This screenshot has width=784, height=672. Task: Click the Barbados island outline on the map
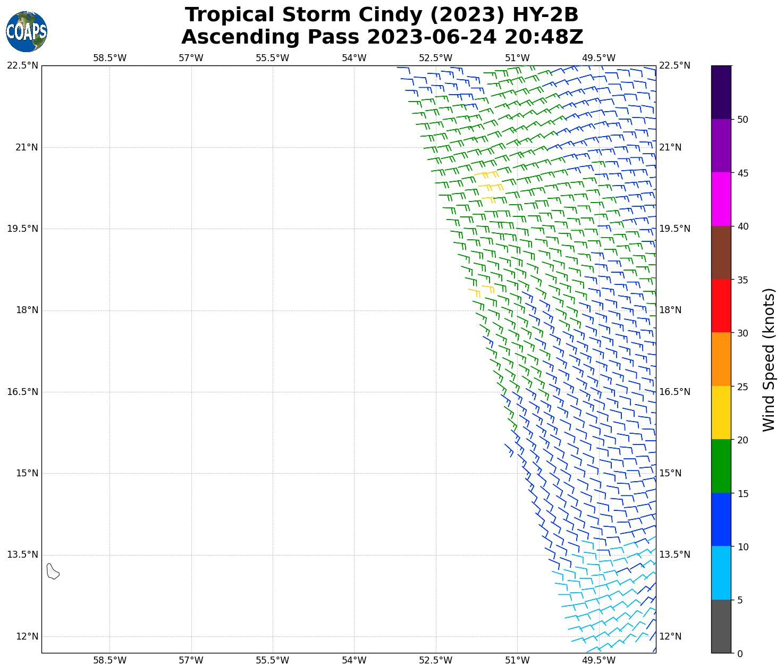coord(52,572)
